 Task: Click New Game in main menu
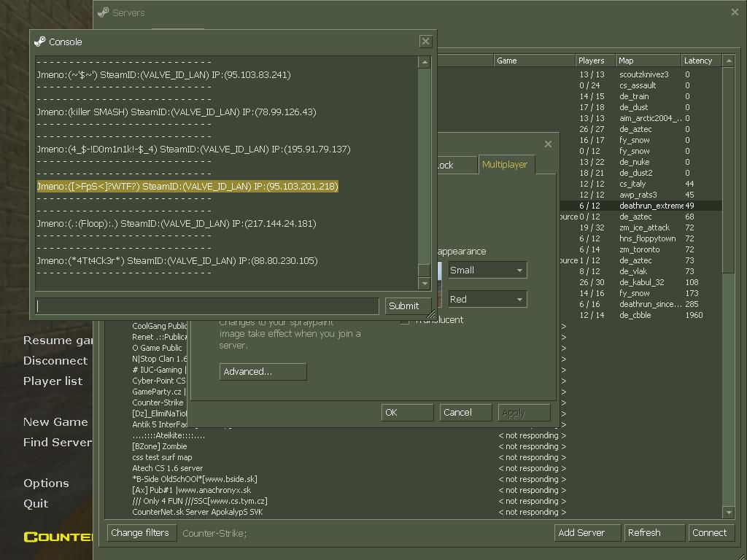[55, 422]
